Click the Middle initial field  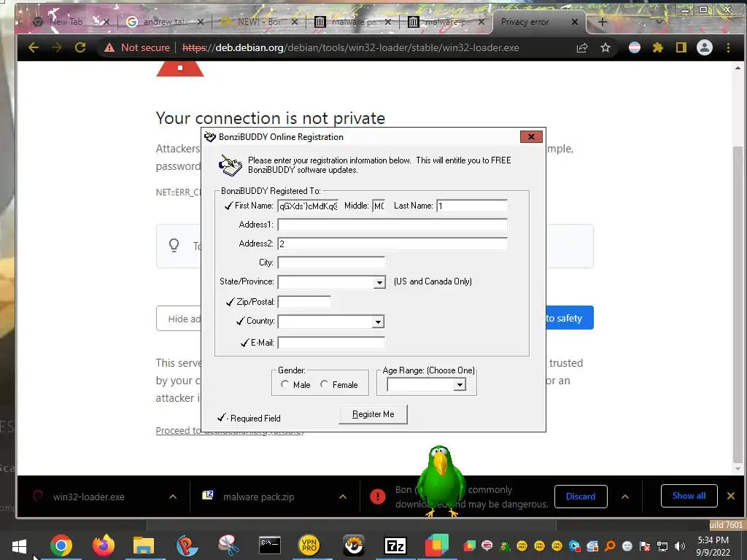[379, 206]
